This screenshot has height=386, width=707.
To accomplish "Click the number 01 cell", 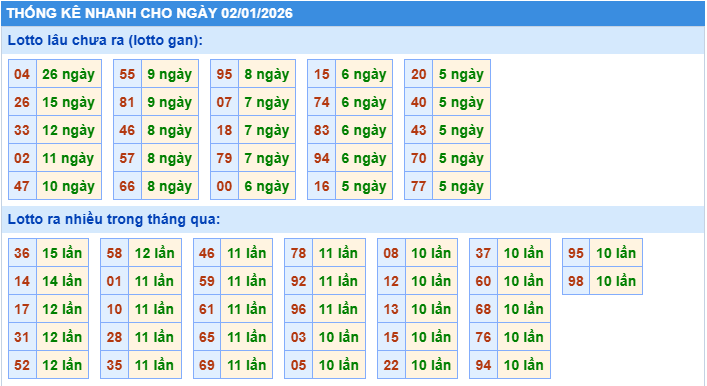I will point(115,281).
